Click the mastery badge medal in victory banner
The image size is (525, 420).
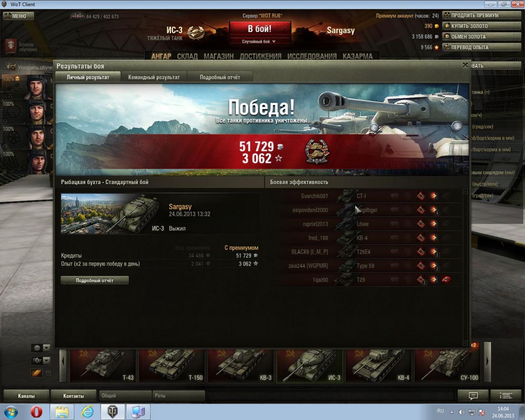tap(317, 151)
